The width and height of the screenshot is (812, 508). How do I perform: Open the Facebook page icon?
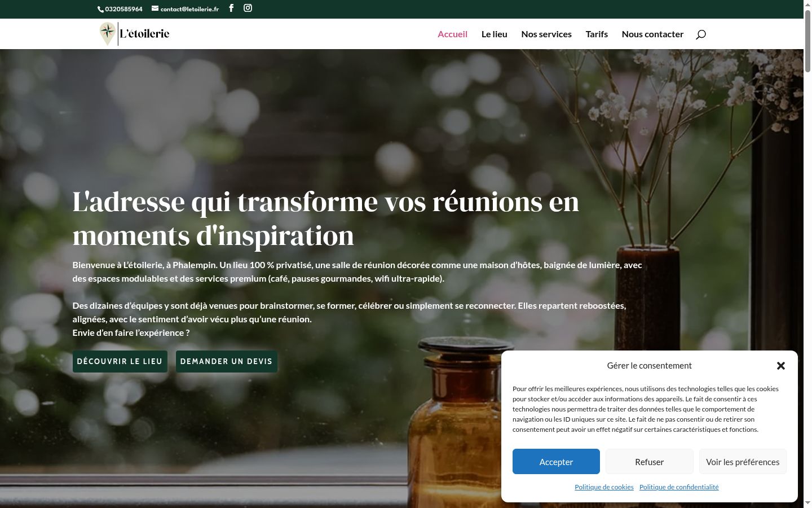231,8
